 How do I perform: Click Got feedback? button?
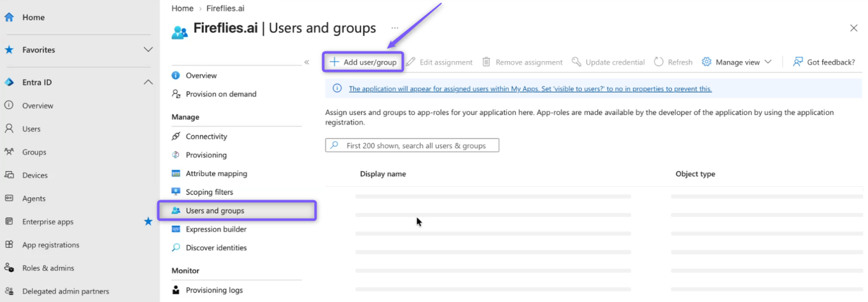[823, 62]
